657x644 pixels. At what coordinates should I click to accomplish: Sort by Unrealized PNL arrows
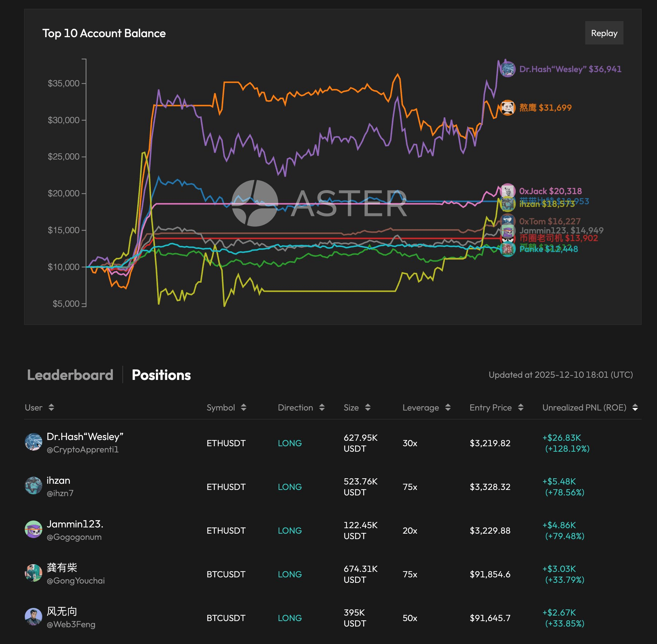click(635, 408)
